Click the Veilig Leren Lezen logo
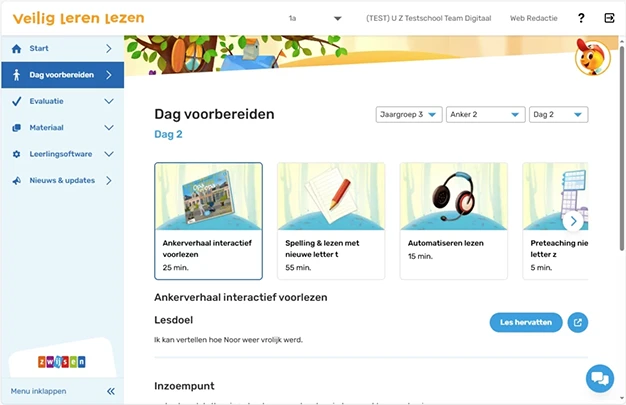This screenshot has height=405, width=626. 78,18
